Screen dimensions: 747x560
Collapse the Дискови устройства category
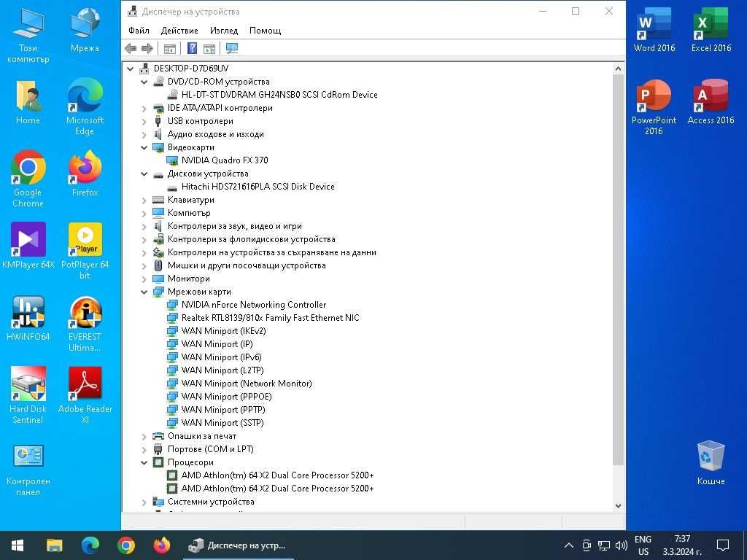[144, 174]
